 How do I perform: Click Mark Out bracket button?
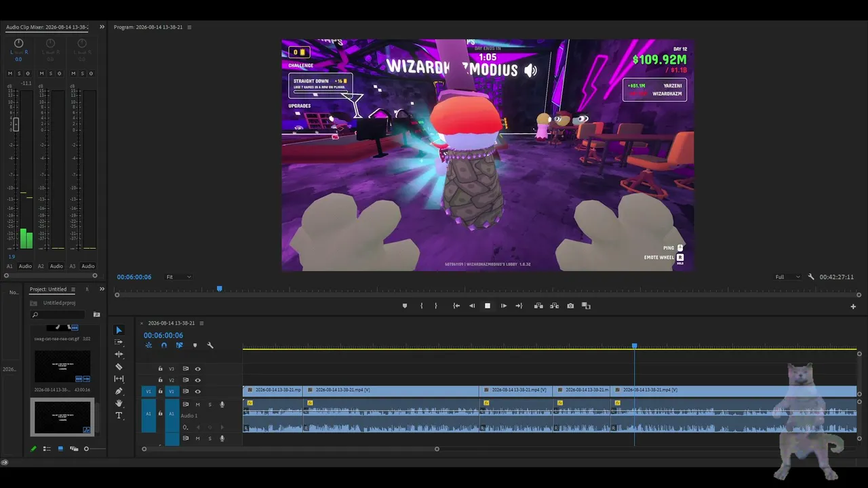point(436,306)
